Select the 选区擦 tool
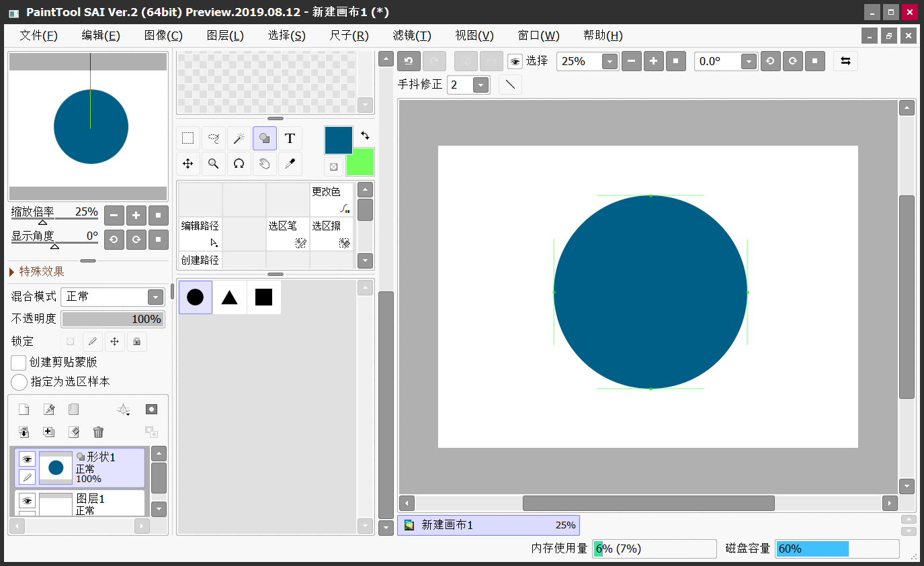This screenshot has width=924, height=566. (331, 234)
